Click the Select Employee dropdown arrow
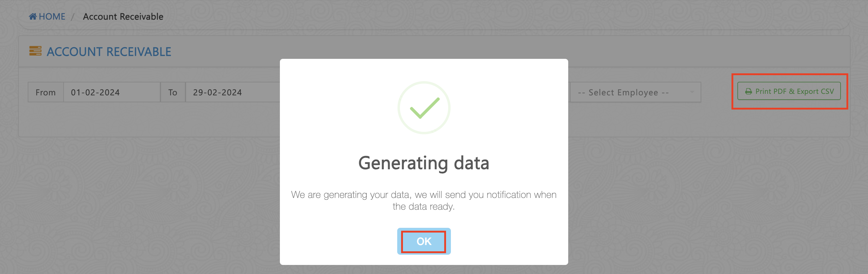This screenshot has height=274, width=868. click(x=692, y=92)
